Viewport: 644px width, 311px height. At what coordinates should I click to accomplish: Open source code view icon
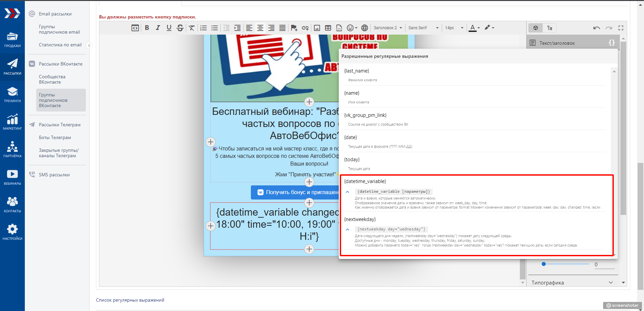[x=135, y=28]
